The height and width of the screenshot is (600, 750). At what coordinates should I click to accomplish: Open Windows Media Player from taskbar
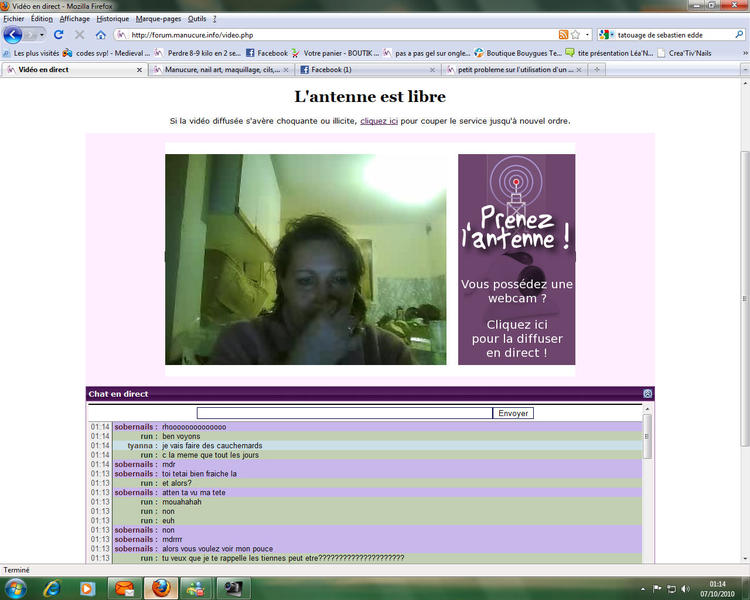87,588
